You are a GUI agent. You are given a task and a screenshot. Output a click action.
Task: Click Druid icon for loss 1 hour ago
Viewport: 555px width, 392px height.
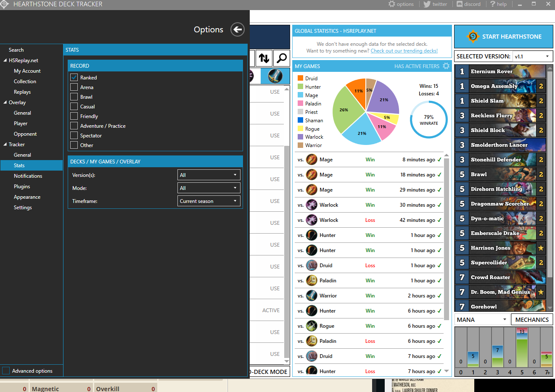pos(312,266)
